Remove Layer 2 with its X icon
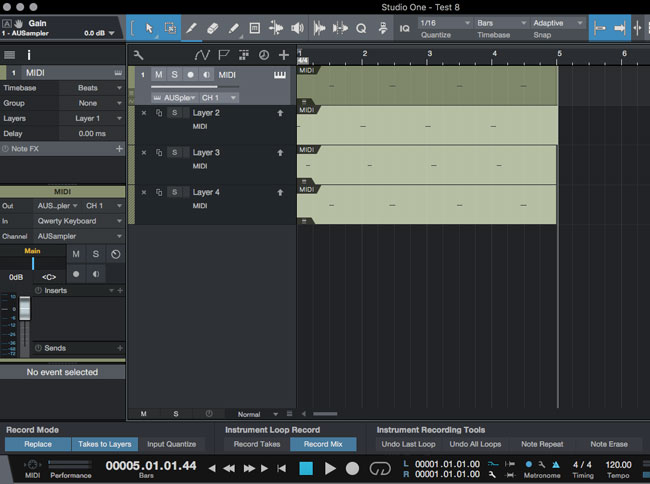Screen dimensions: 650x484 tap(144, 113)
